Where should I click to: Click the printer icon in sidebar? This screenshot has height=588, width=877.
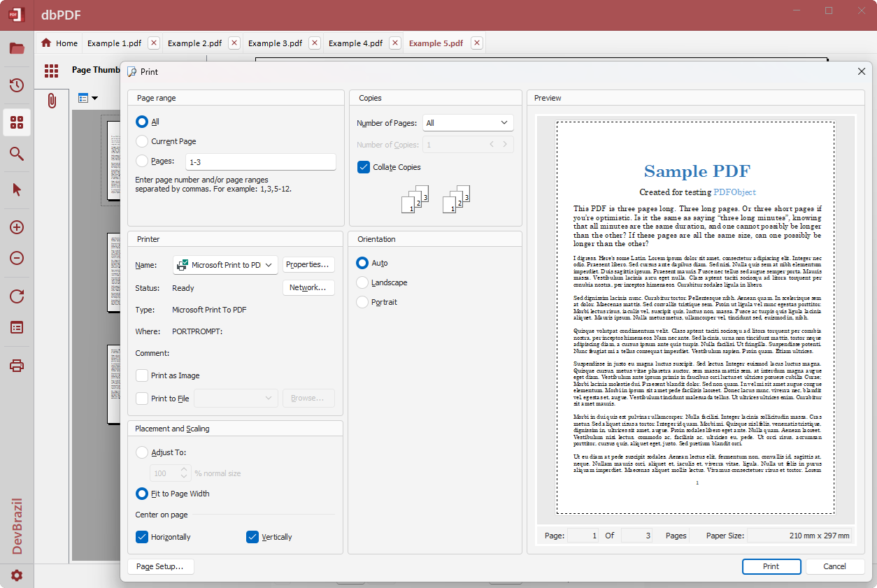17,366
